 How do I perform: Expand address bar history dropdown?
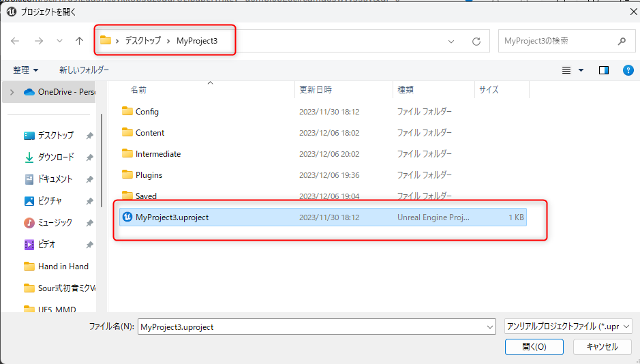point(451,41)
